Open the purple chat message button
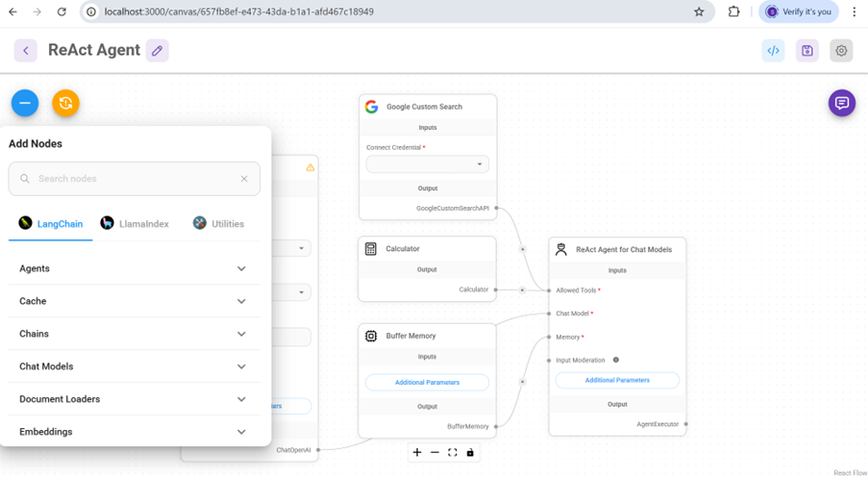 (842, 103)
